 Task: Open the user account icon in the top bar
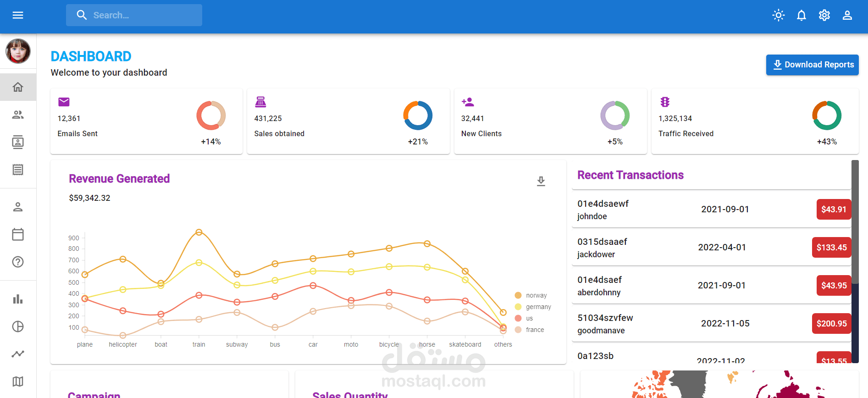[x=847, y=15]
